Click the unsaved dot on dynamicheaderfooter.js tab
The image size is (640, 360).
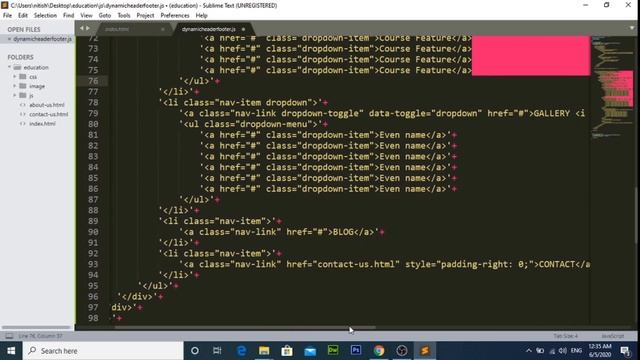(x=243, y=29)
